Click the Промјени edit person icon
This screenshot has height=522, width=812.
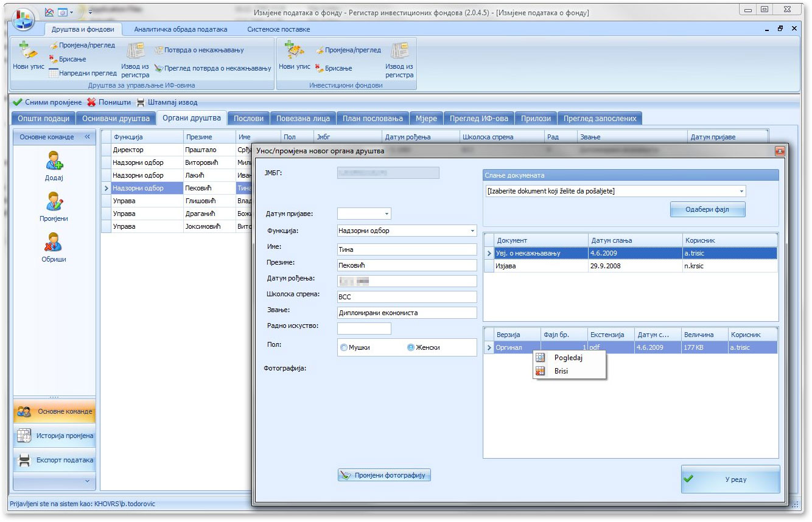click(54, 201)
